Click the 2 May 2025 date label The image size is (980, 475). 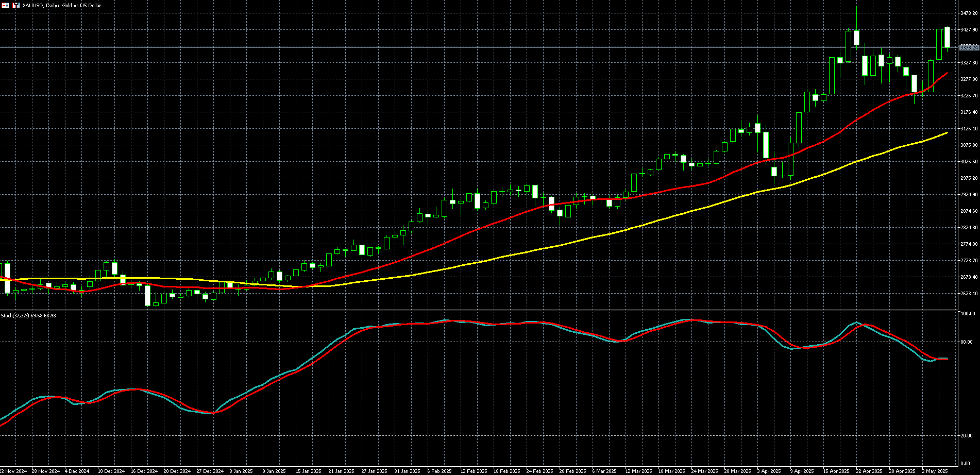click(935, 471)
